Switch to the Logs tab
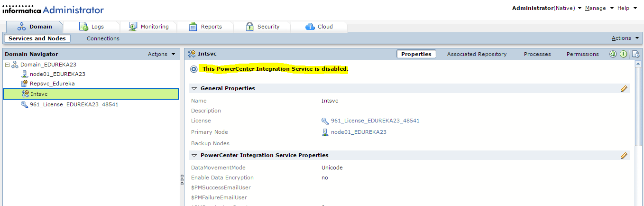 [91, 27]
